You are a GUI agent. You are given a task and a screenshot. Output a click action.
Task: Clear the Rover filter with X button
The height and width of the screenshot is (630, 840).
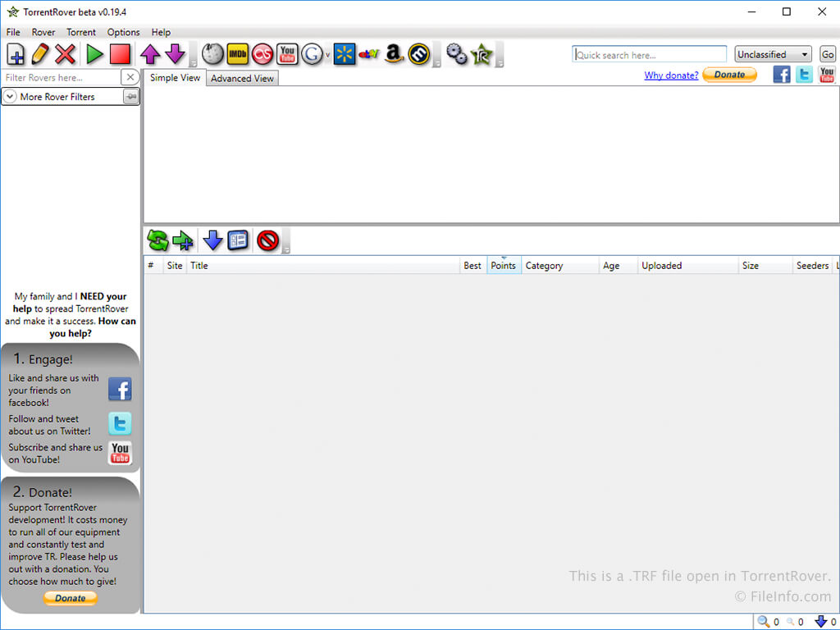point(130,78)
